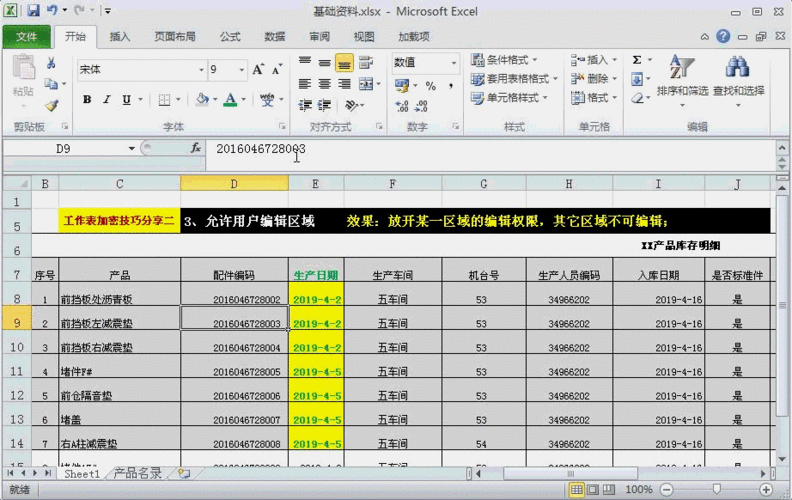792x500 pixels.
Task: Click the 文 phonetic guide icon
Action: (267, 99)
